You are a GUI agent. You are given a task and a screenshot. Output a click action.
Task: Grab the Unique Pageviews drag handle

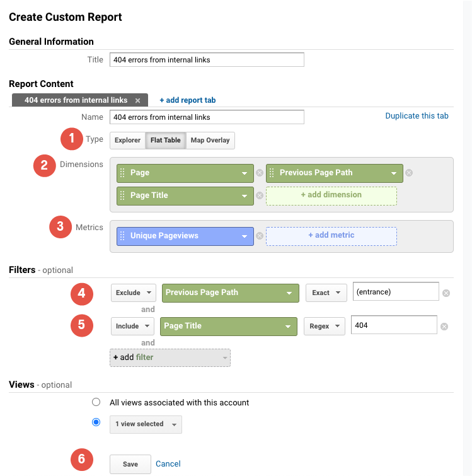[x=122, y=236]
